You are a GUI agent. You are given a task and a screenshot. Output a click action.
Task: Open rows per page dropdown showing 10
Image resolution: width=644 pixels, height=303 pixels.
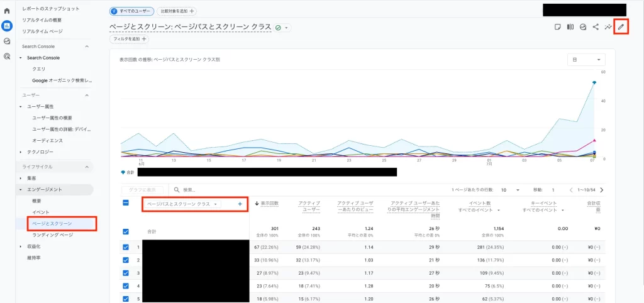click(x=510, y=190)
